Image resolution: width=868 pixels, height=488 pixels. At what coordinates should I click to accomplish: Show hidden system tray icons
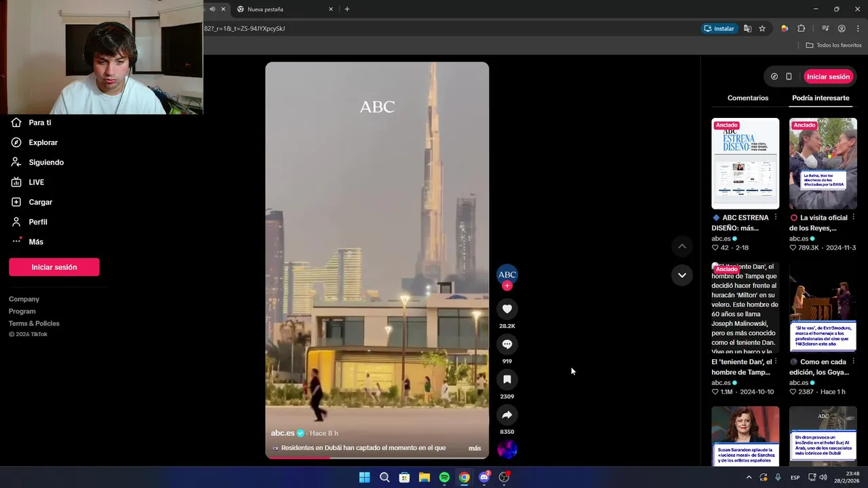point(749,477)
